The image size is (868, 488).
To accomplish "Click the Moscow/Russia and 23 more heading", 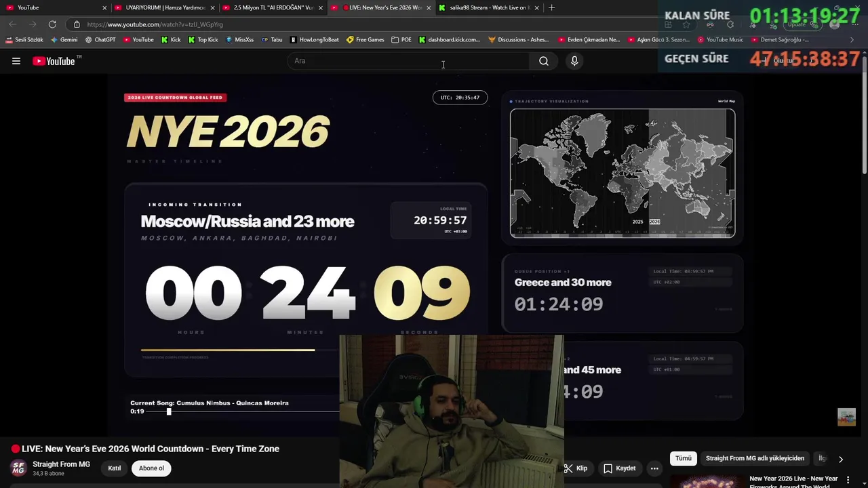I will click(x=247, y=222).
